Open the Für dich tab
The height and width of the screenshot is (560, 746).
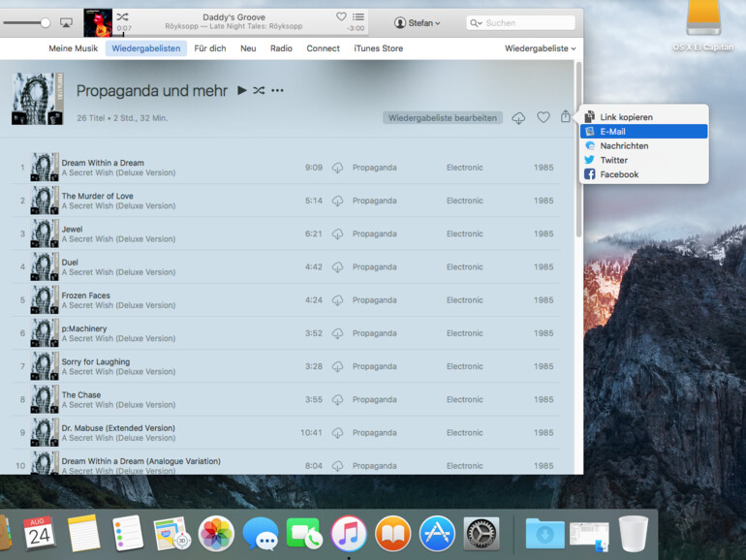click(x=210, y=48)
